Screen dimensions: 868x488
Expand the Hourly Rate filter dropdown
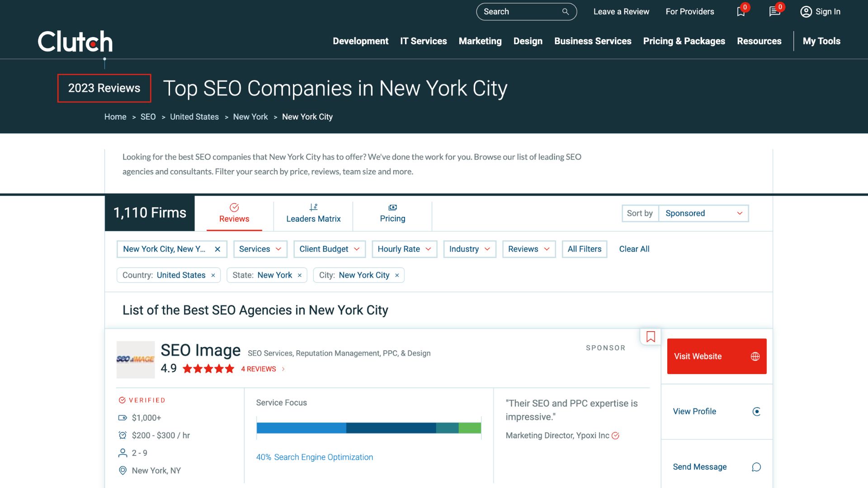point(404,249)
